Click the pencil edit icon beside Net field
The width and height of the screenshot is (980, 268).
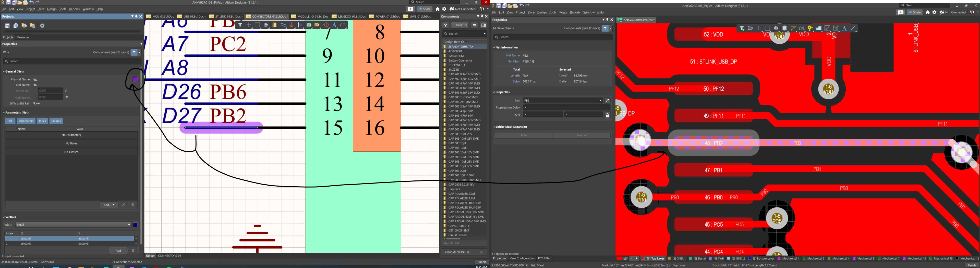coord(608,101)
